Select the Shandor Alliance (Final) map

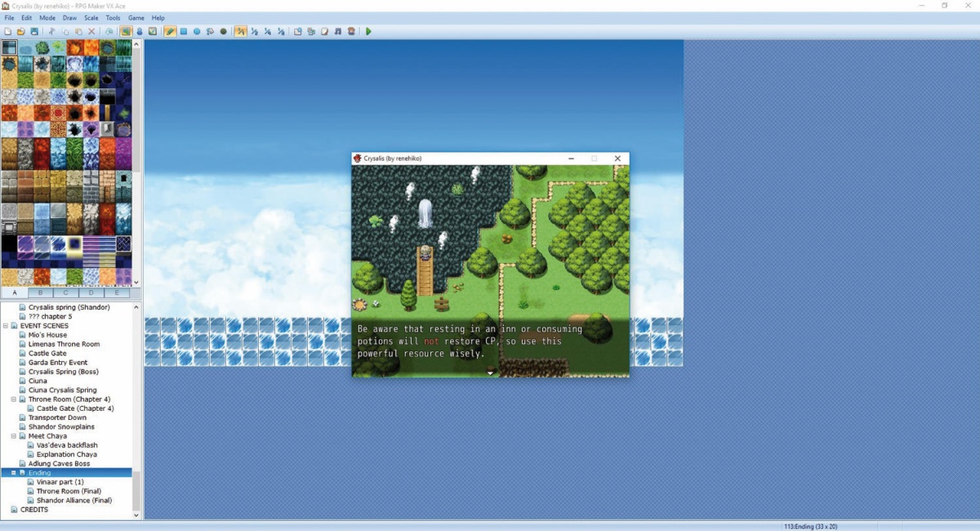74,501
